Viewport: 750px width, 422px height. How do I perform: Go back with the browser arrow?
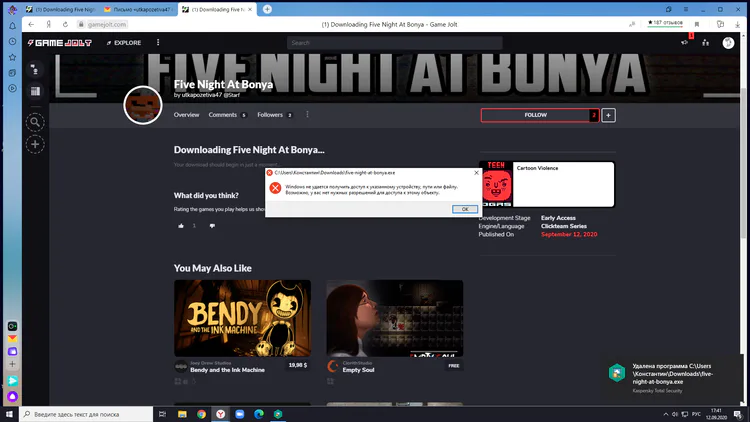(x=31, y=24)
